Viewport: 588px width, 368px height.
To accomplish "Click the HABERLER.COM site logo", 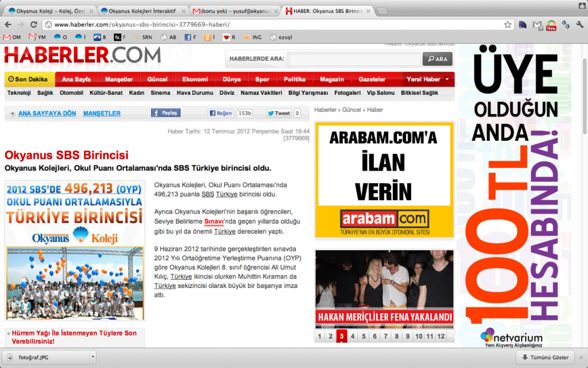I will tap(82, 55).
